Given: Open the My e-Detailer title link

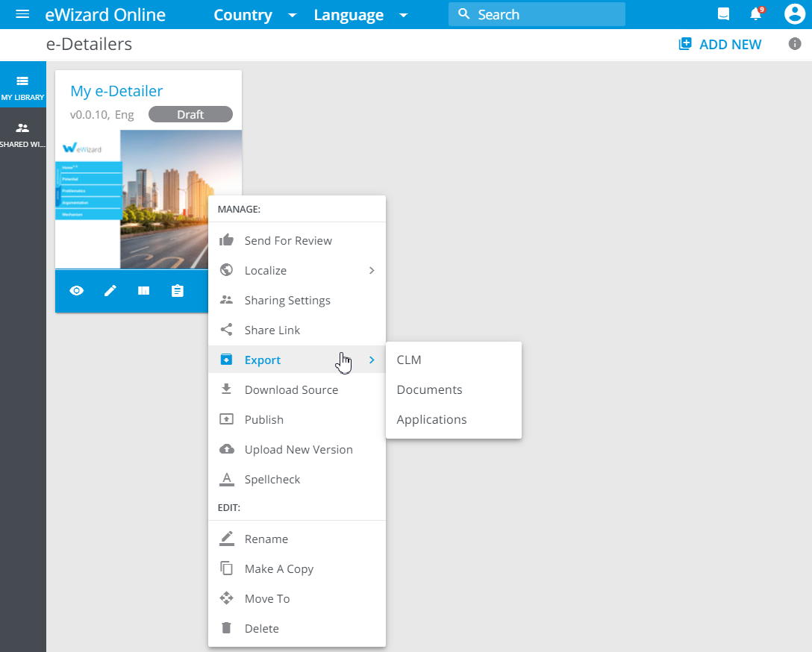Looking at the screenshot, I should click(x=116, y=91).
